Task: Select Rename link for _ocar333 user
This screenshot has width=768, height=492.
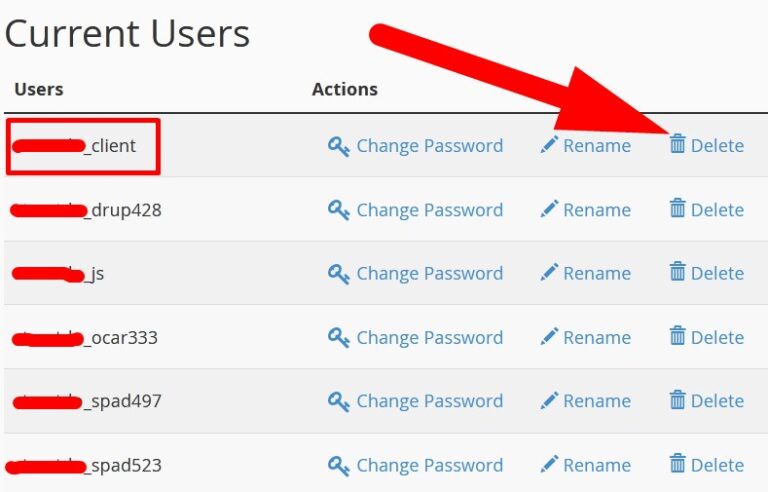Action: click(596, 338)
